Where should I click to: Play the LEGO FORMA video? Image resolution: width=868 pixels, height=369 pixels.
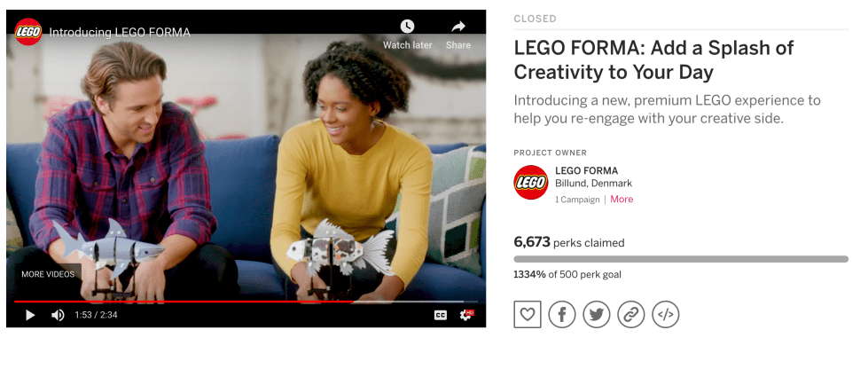click(30, 315)
